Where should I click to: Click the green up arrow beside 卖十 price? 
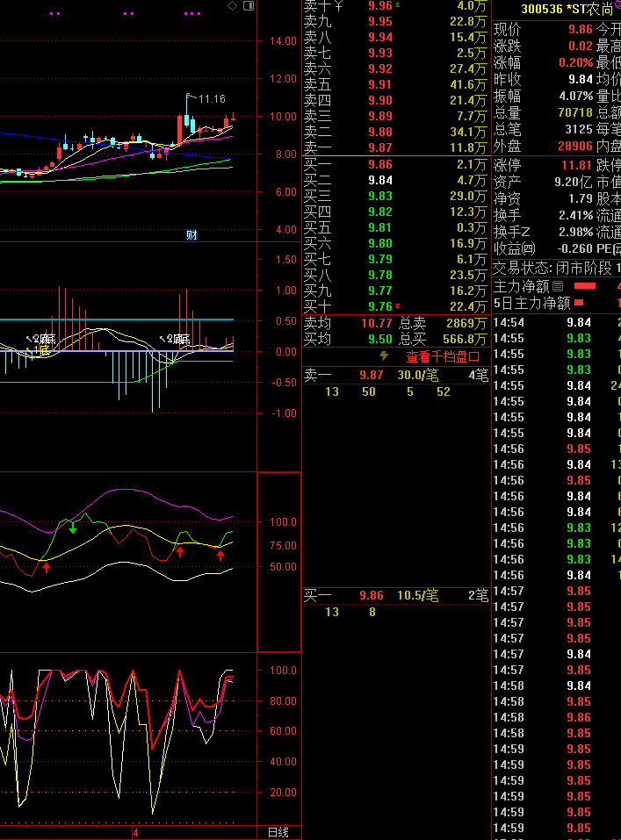[x=397, y=5]
